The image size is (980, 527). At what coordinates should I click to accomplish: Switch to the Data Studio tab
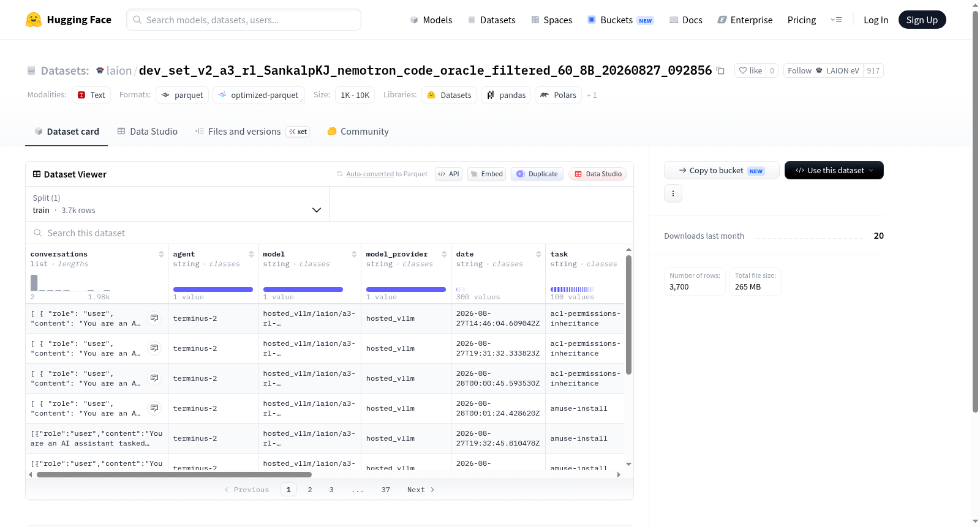click(148, 131)
